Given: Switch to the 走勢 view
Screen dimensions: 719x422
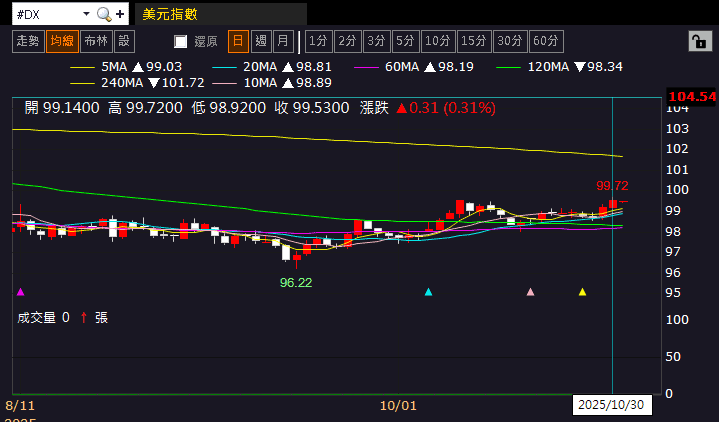Looking at the screenshot, I should tap(28, 41).
